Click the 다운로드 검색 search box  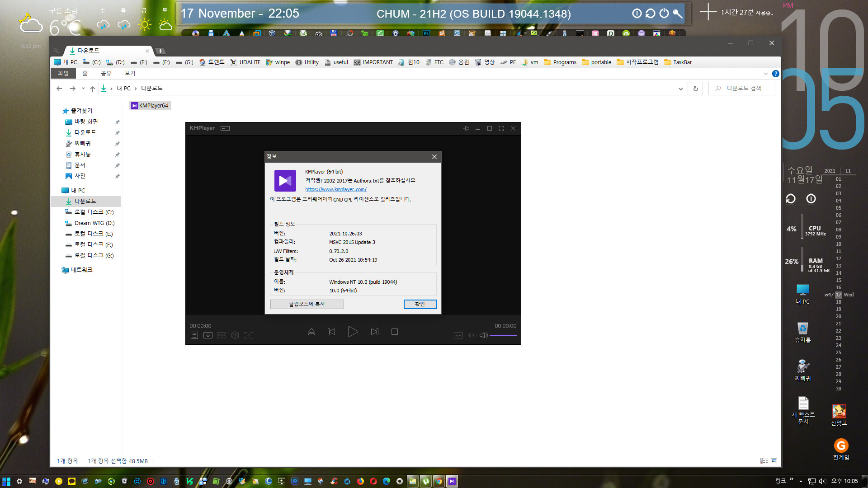point(742,89)
